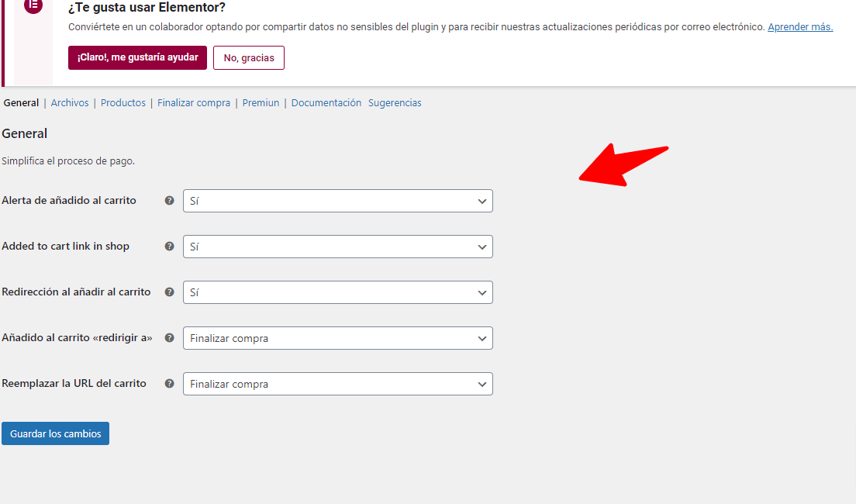Dismiss notice with No, gracias button
The image size is (856, 504).
[249, 58]
